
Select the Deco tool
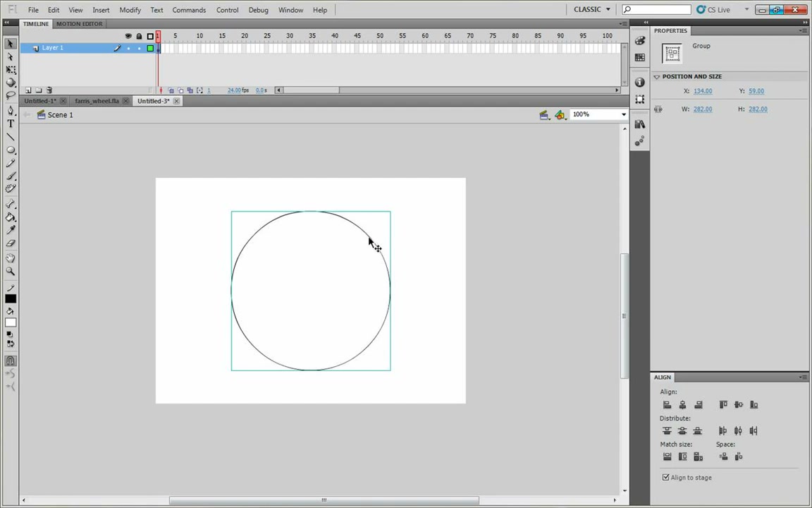11,189
